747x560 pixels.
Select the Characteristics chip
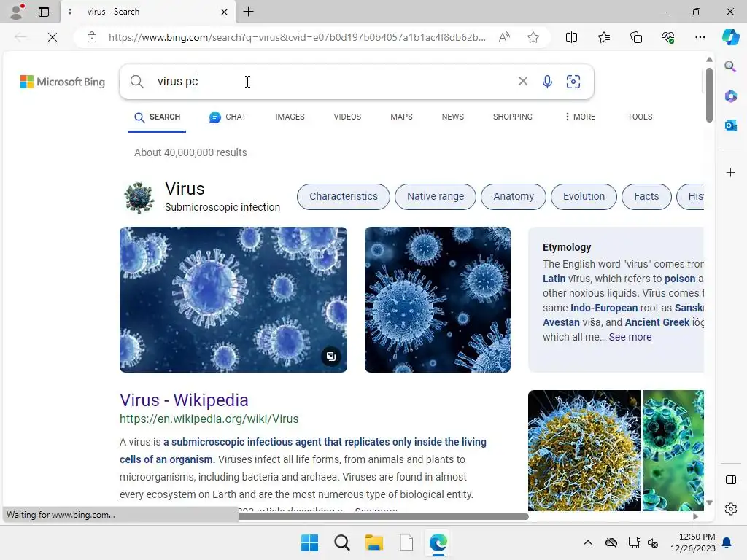pyautogui.click(x=344, y=197)
